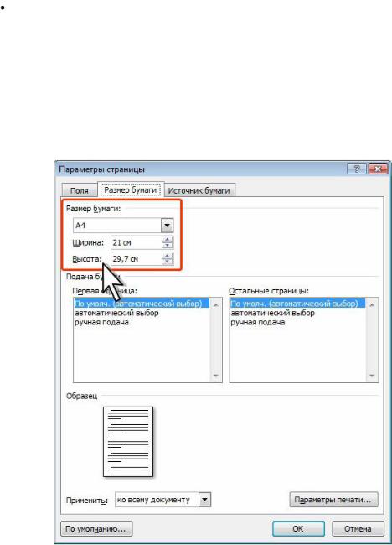Confirm with the OK button
Viewport: 392px width, 545px height.
point(298,529)
